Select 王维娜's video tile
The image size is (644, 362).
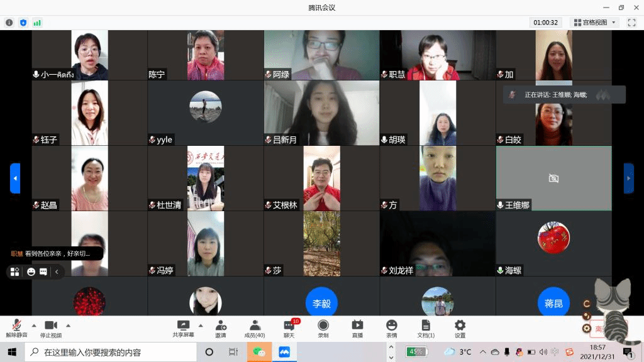553,178
